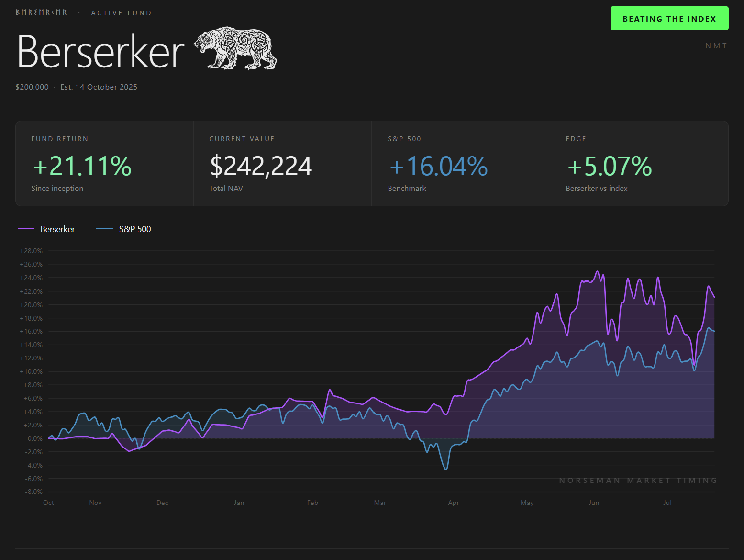
Task: Click the +4.0% y-axis label
Action: tap(33, 412)
